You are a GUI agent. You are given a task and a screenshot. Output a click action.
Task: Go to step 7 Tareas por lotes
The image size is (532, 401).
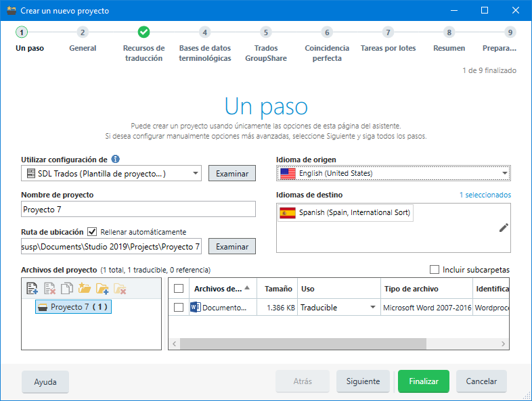click(x=388, y=32)
